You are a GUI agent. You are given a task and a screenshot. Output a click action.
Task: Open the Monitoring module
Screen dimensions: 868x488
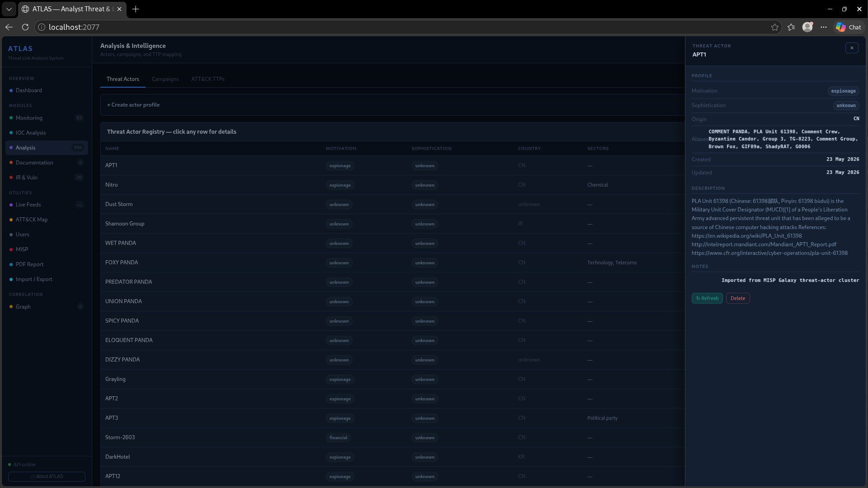pos(47,118)
